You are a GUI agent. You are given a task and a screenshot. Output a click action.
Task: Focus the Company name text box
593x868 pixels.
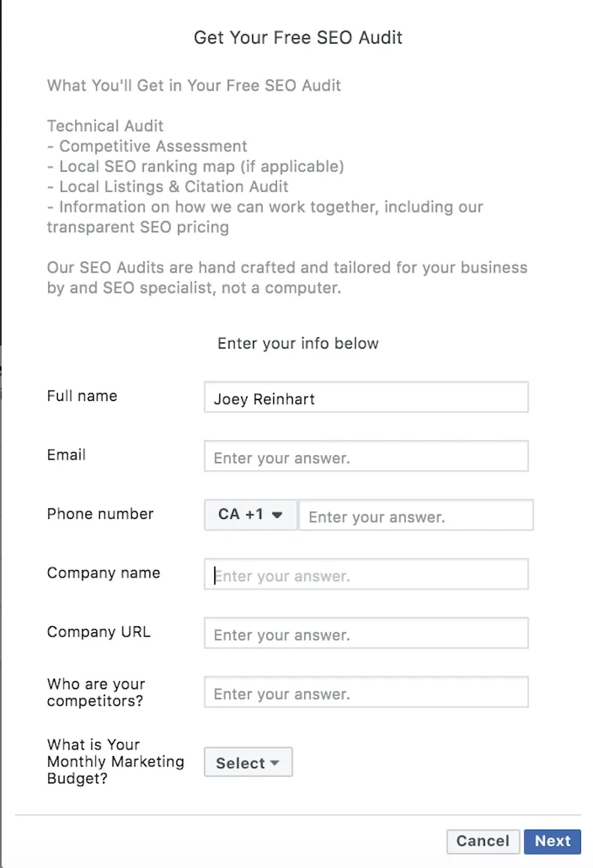click(x=366, y=574)
